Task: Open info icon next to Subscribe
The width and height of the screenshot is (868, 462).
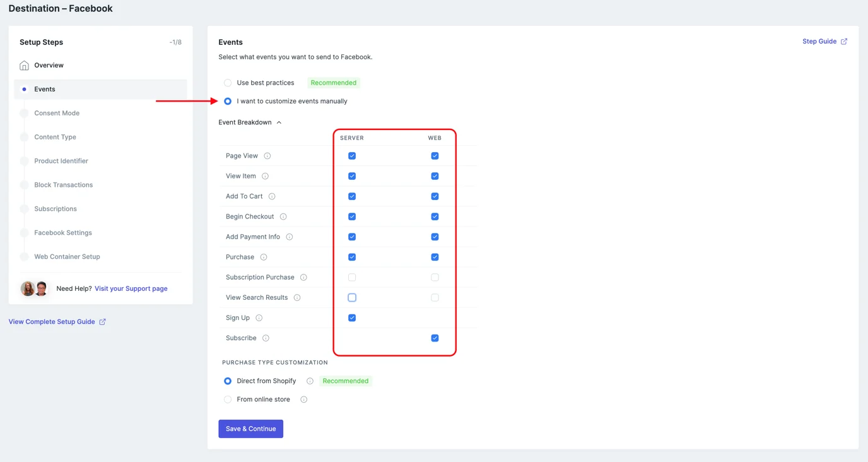Action: (266, 338)
